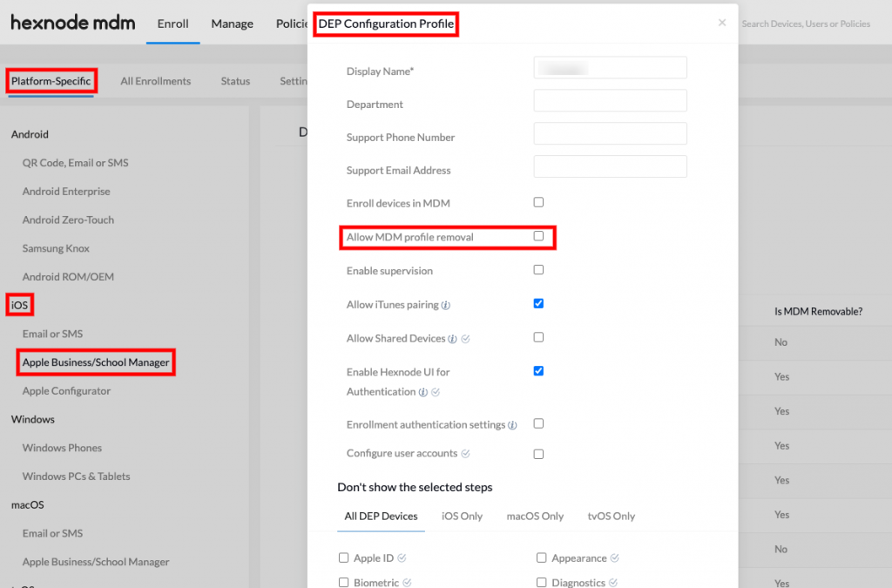Click check icon next to Biometric
This screenshot has height=588, width=892.
(x=407, y=583)
